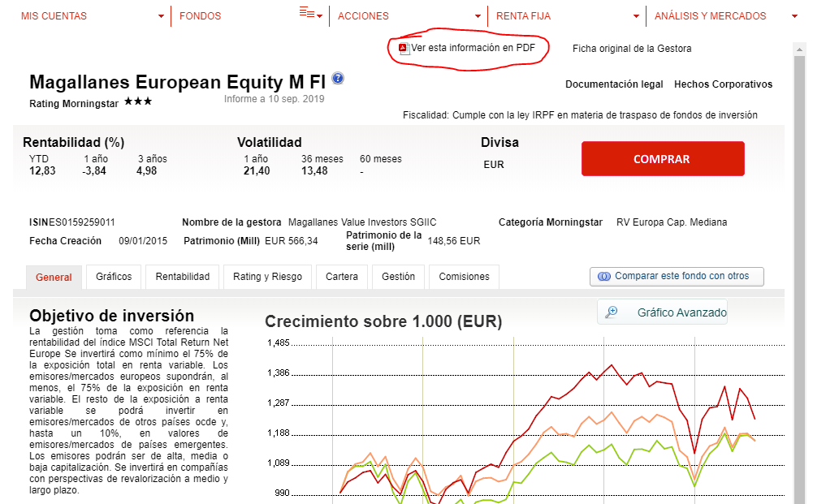Open the Gráfico Avanzado chart

[x=662, y=312]
